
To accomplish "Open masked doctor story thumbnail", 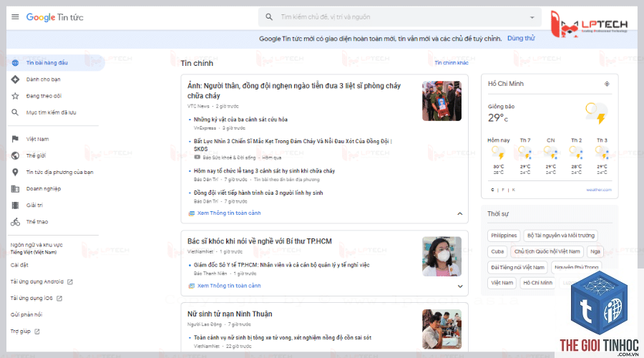I will (441, 256).
